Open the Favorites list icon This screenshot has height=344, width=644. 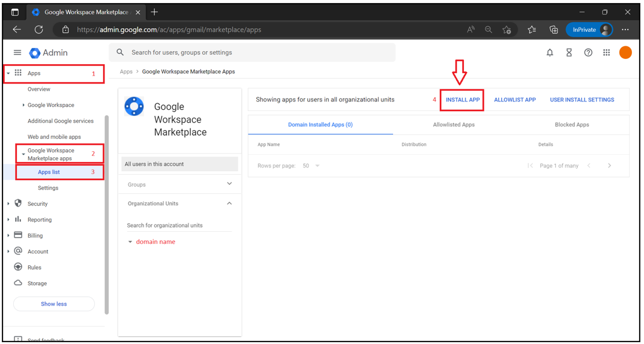[532, 29]
